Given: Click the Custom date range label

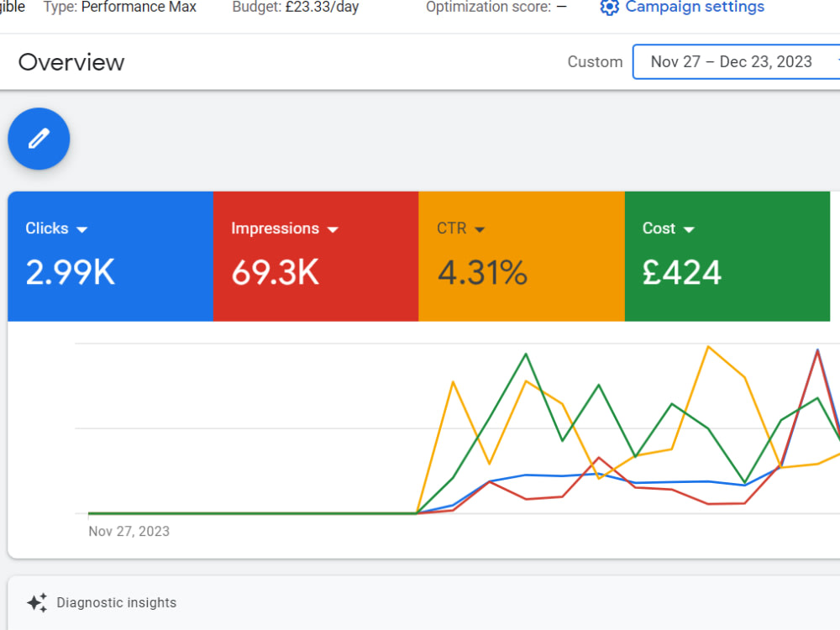Looking at the screenshot, I should (x=595, y=62).
